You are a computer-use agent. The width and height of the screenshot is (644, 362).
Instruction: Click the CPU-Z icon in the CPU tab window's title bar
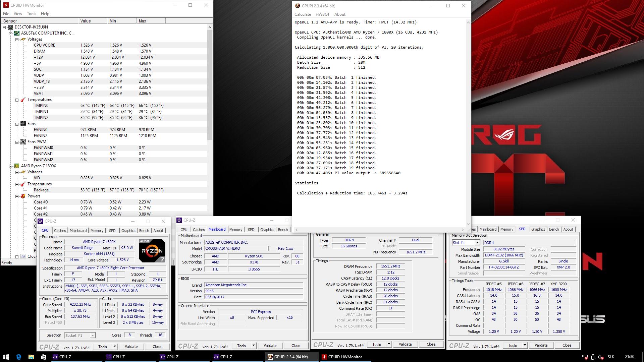coord(41,221)
